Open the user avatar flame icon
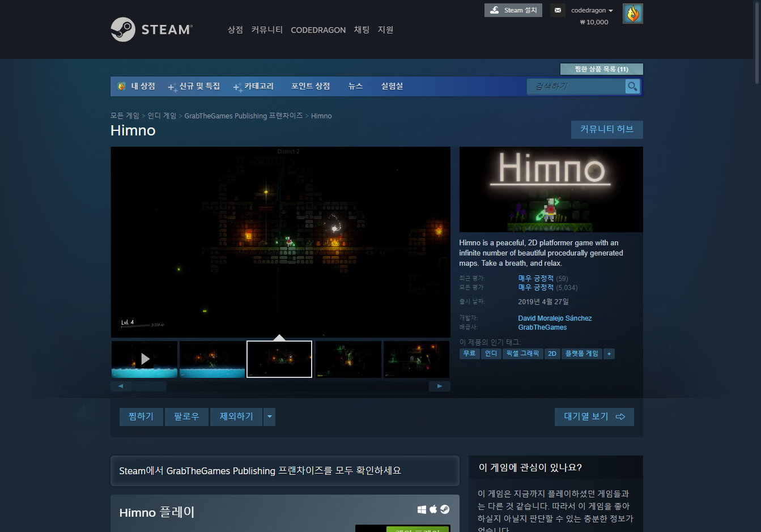The width and height of the screenshot is (761, 532). point(633,14)
